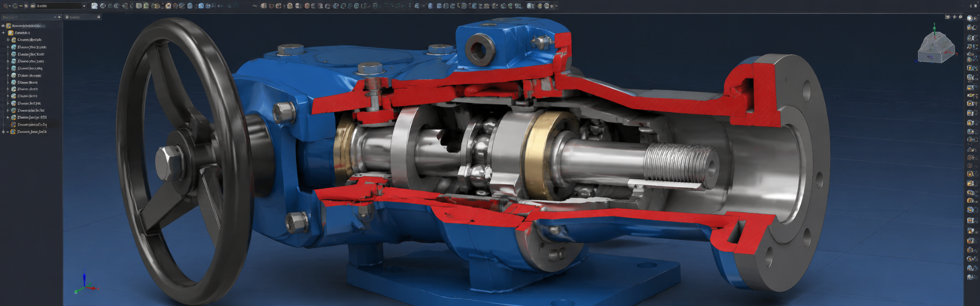Expand the second tree row with the plus sign
Image resolution: width=980 pixels, height=306 pixels.
click(x=3, y=33)
